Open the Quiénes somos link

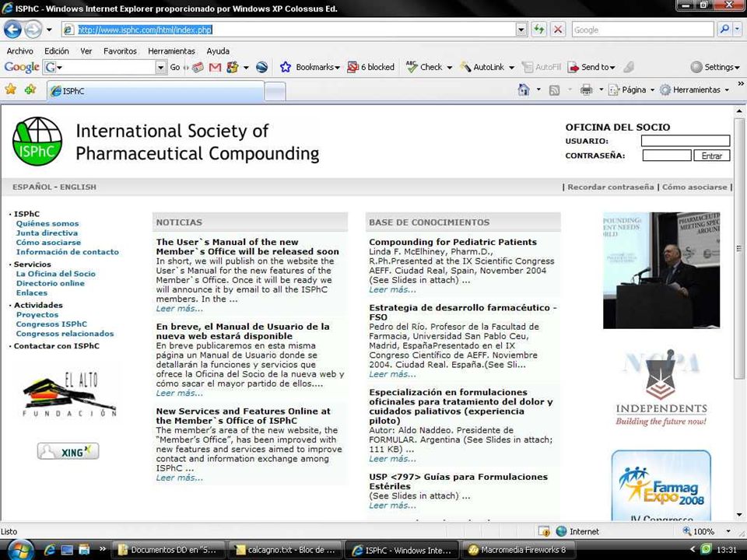pyautogui.click(x=47, y=223)
